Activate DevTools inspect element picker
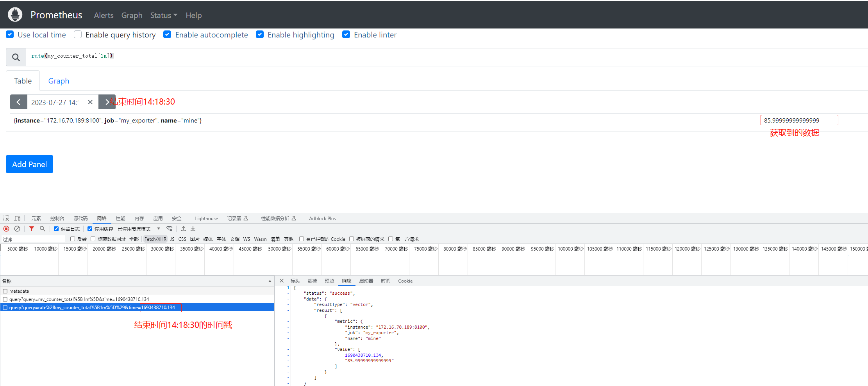Viewport: 868px width, 386px height. pyautogui.click(x=6, y=218)
